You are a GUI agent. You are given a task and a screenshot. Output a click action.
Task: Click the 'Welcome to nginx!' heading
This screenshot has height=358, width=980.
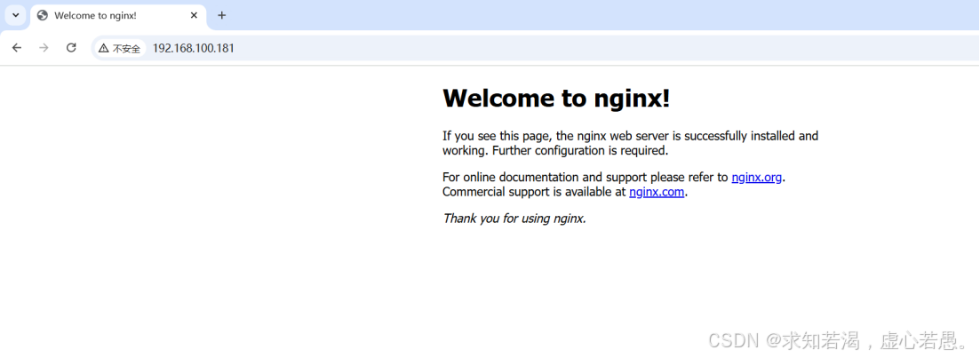coord(556,98)
